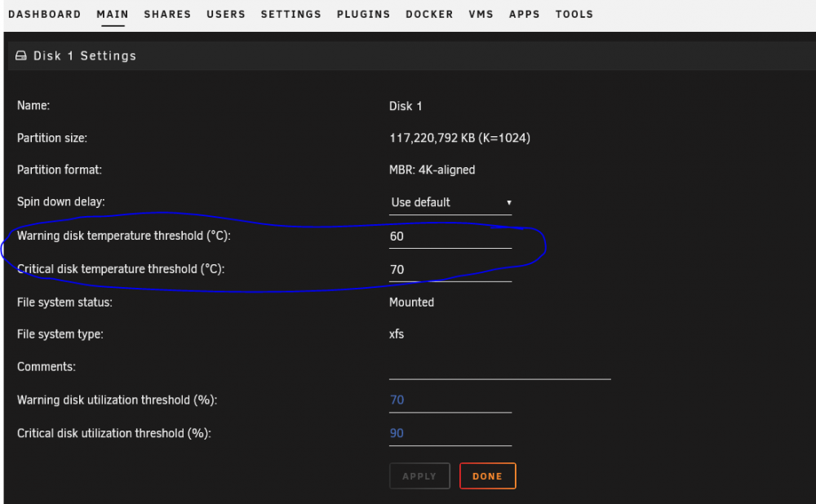This screenshot has width=816, height=504.
Task: Click the Done button
Action: coord(488,476)
